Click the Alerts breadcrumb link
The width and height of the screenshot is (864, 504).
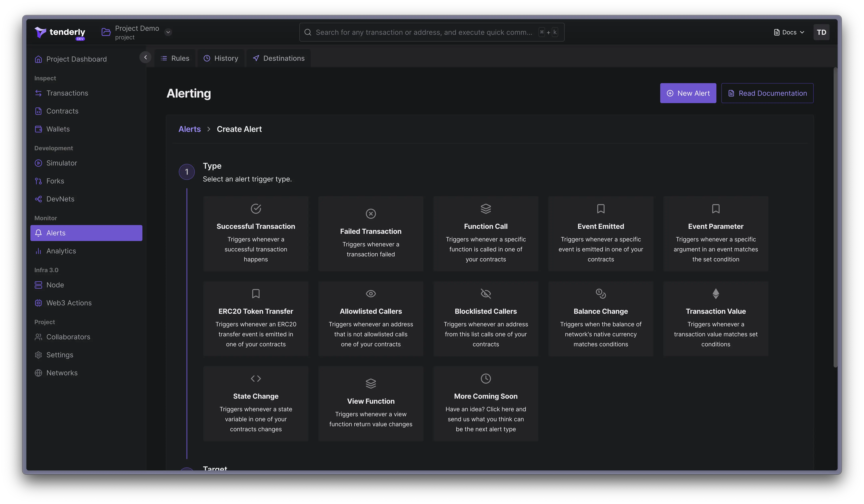point(190,129)
